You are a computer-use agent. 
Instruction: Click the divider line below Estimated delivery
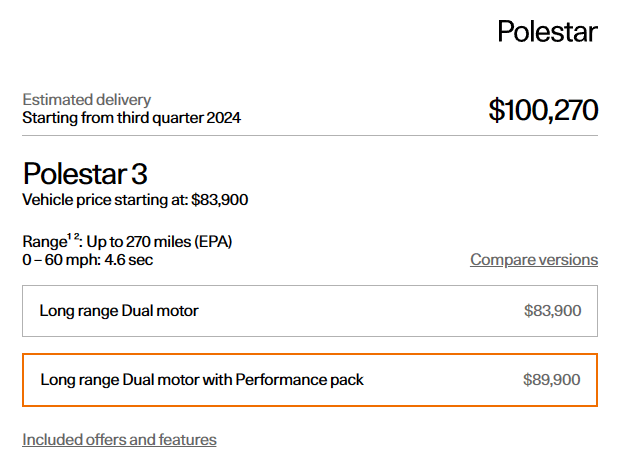[x=310, y=135]
